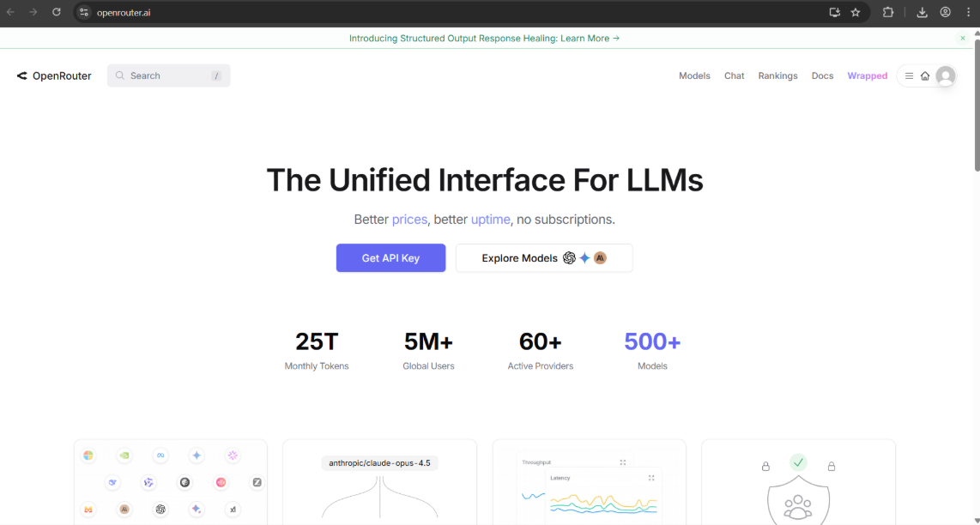Close the announcement banner with X
This screenshot has height=525, width=980.
coord(963,38)
